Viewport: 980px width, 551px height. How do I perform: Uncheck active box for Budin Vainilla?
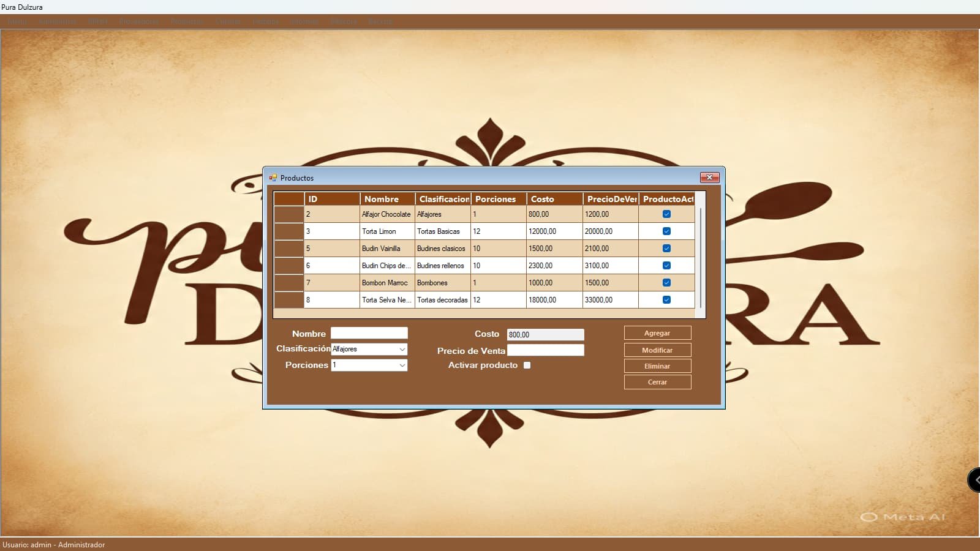coord(666,249)
